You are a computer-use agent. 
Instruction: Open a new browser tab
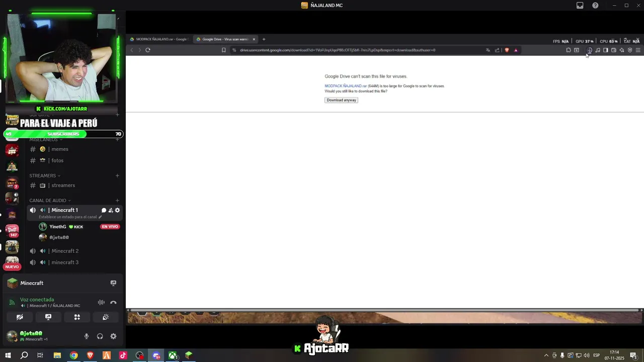click(264, 39)
